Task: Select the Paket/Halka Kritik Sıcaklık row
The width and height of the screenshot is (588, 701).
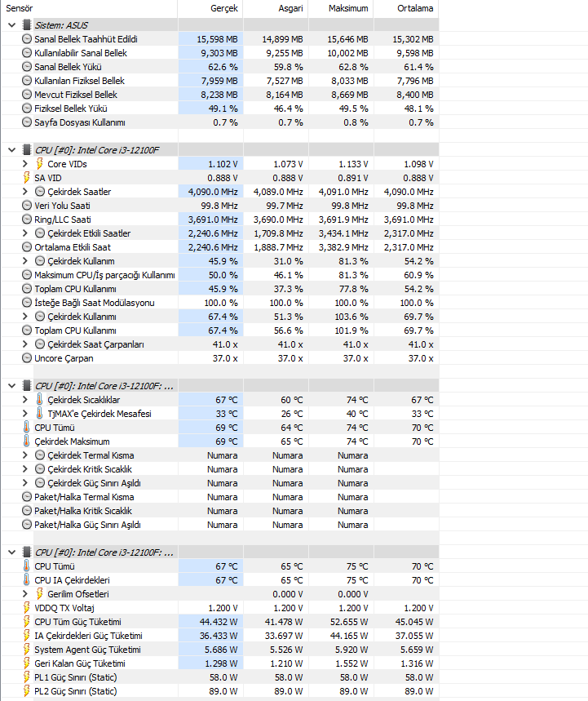Action: (x=220, y=510)
